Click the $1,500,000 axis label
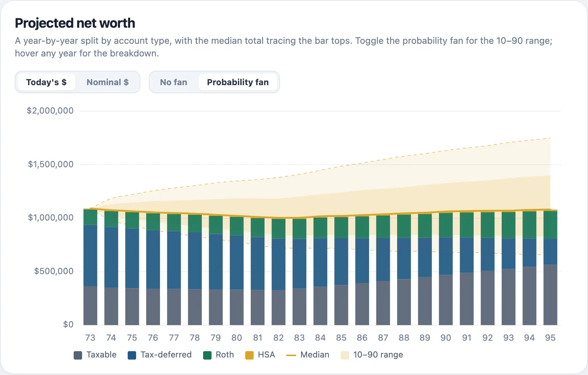Image resolution: width=588 pixels, height=375 pixels. (51, 164)
